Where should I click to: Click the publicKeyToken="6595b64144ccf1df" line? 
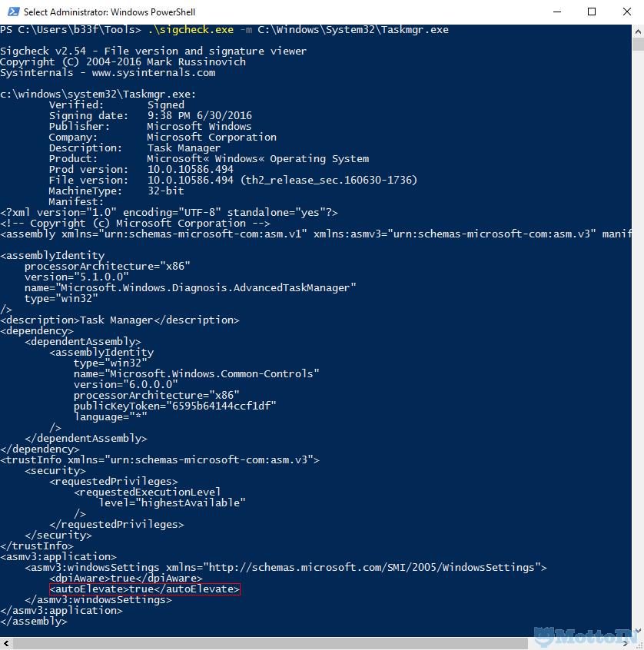tap(174, 406)
